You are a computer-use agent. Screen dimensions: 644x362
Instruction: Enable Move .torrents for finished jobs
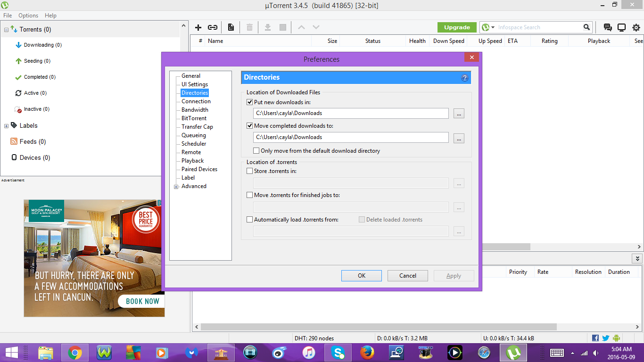(x=250, y=195)
